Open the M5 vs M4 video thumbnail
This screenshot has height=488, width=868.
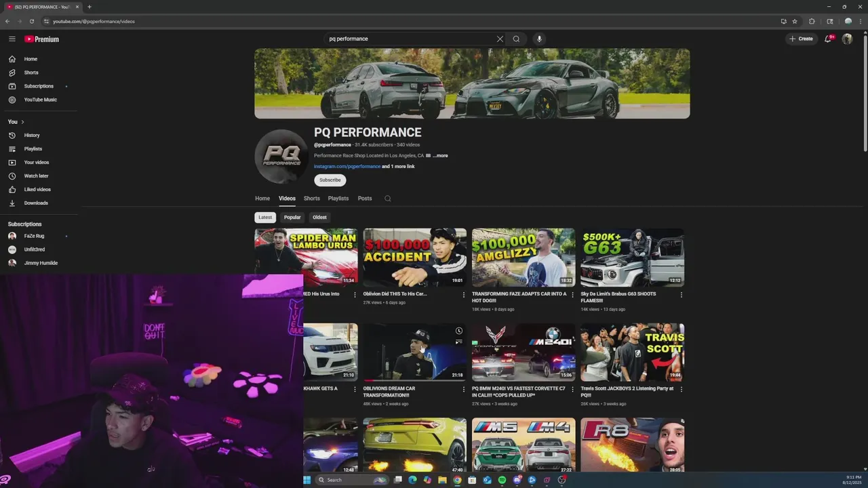click(524, 445)
